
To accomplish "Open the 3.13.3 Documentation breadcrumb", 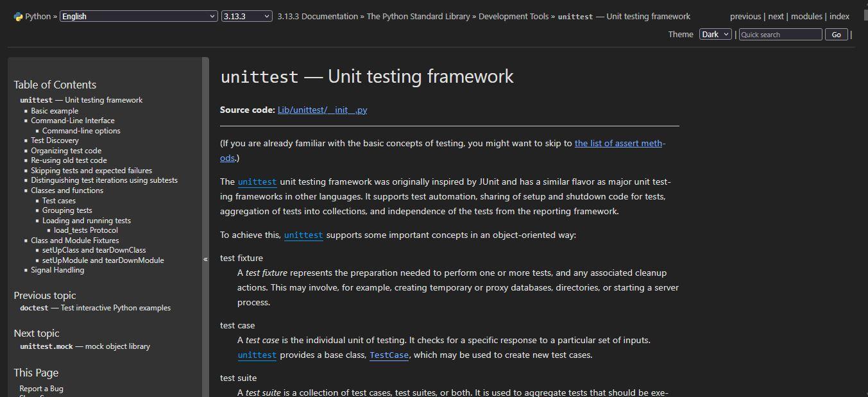I will click(318, 17).
